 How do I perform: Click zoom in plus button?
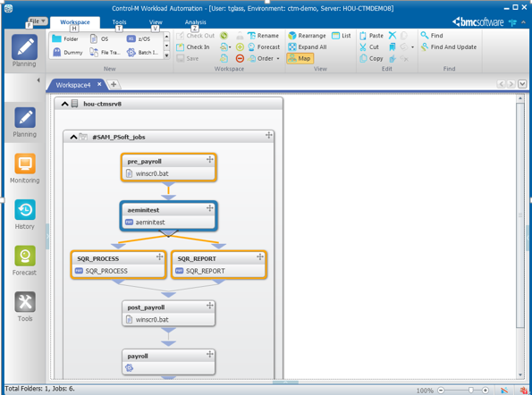486,391
